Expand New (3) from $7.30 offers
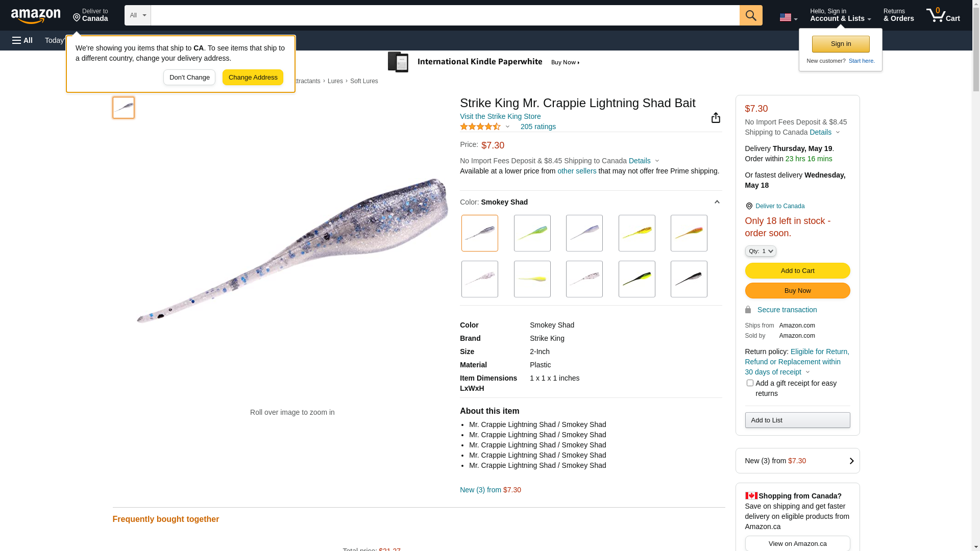 (797, 461)
